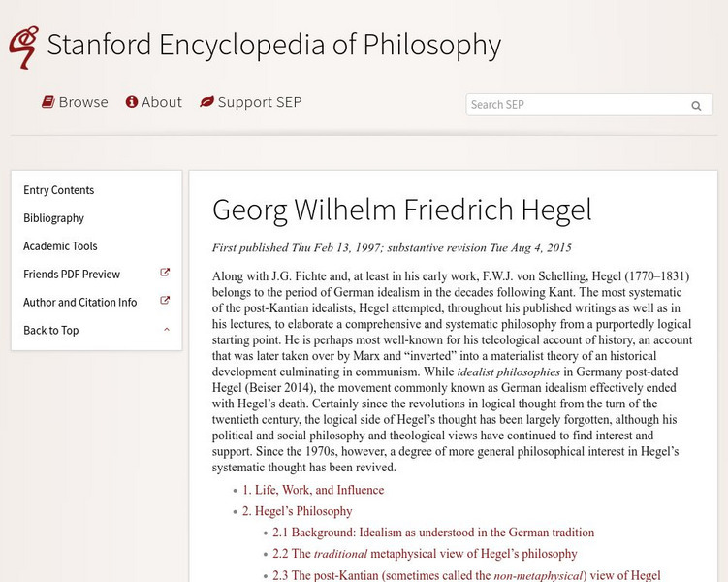The height and width of the screenshot is (582, 728).
Task: Jump to Bibliography from the sidebar
Action: click(x=54, y=218)
